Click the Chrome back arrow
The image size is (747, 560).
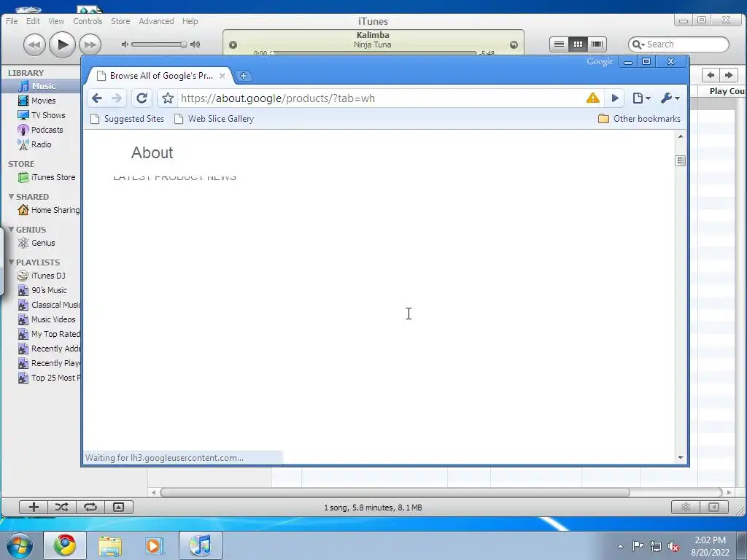(x=97, y=98)
